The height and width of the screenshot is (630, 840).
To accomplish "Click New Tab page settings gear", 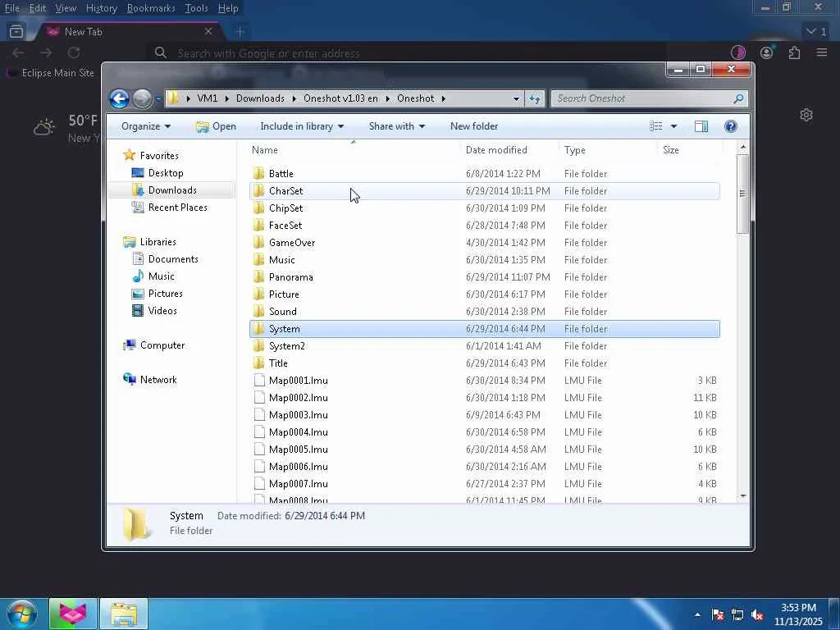I will pos(806,115).
